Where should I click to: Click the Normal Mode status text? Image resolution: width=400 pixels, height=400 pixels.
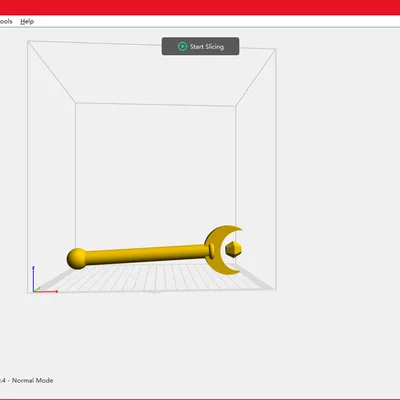[32, 380]
